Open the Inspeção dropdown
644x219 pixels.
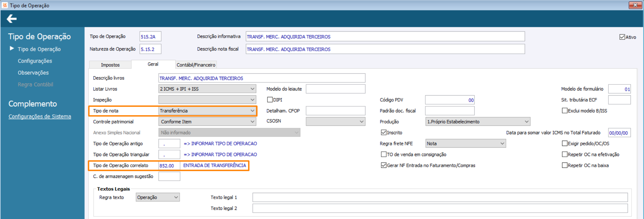click(207, 100)
